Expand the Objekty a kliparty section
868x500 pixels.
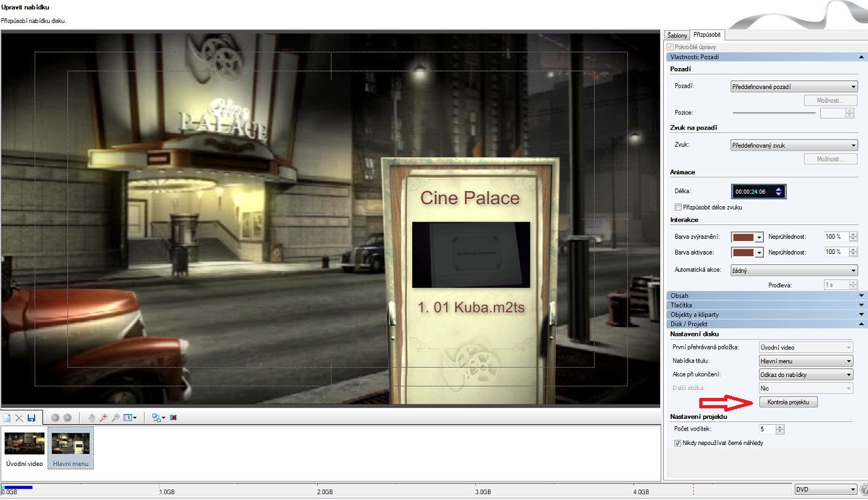click(x=766, y=315)
